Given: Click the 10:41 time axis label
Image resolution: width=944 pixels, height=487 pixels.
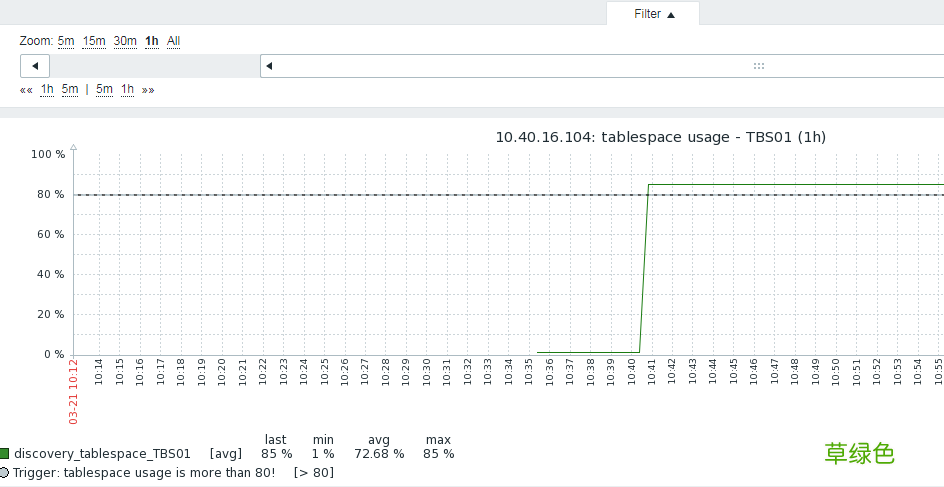Looking at the screenshot, I should click(651, 371).
